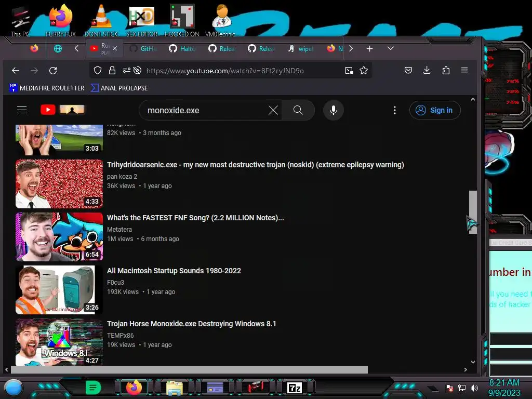Open the FURRY FUX Firefox desktop shortcut
Screen dimensions: 532x399
(x=61, y=21)
